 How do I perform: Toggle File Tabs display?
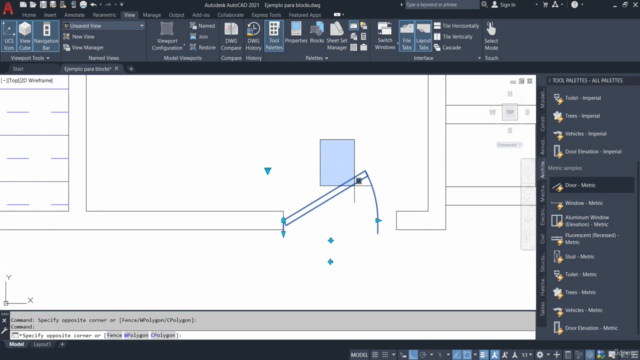point(407,36)
